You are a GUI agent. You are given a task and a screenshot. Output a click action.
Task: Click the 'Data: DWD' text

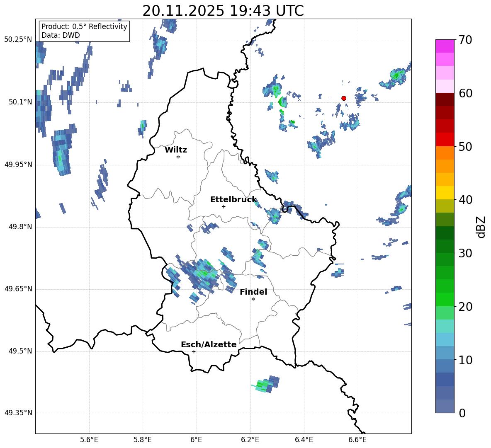[61, 35]
